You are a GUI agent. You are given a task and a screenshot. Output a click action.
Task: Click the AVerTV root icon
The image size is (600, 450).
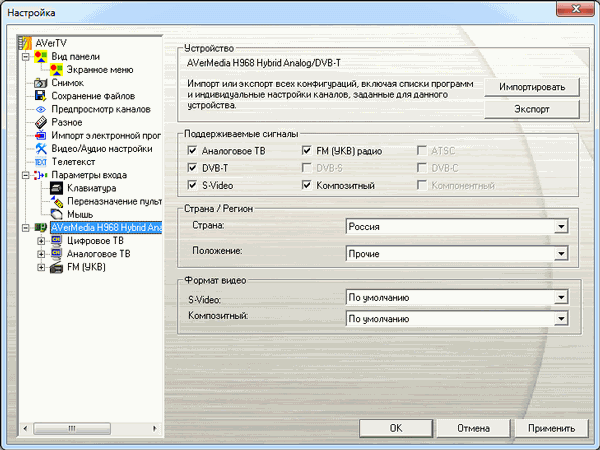click(x=25, y=43)
